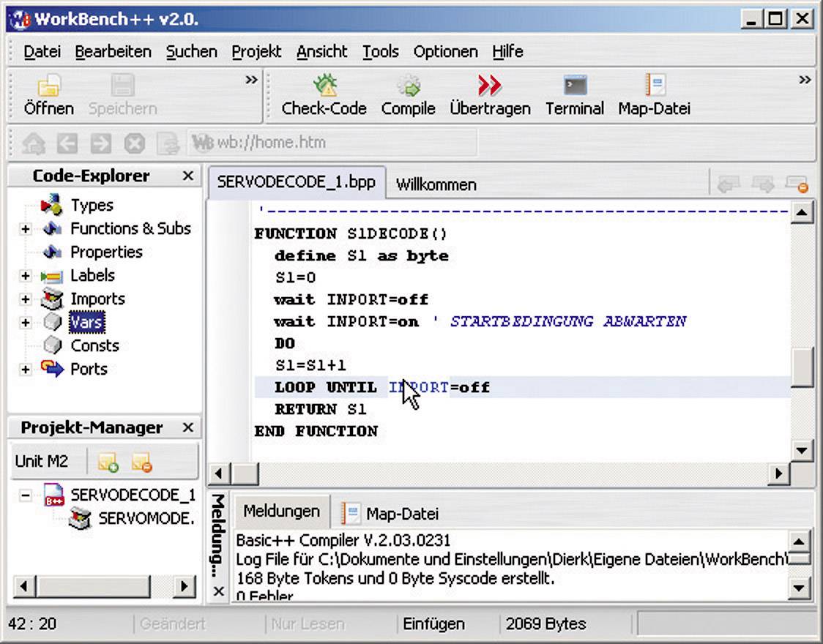This screenshot has height=644, width=823.
Task: Click the SERVODECODE_1 file icon in project tree
Action: (54, 495)
